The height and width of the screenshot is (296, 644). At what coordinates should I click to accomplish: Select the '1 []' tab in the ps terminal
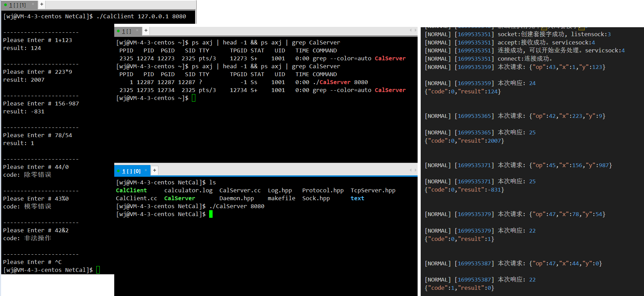click(x=126, y=31)
